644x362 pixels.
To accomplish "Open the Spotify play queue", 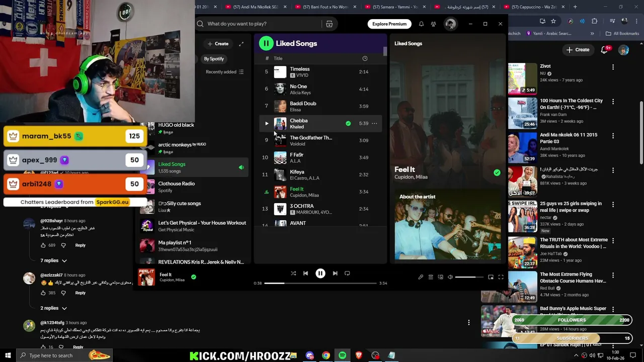I will click(x=431, y=277).
